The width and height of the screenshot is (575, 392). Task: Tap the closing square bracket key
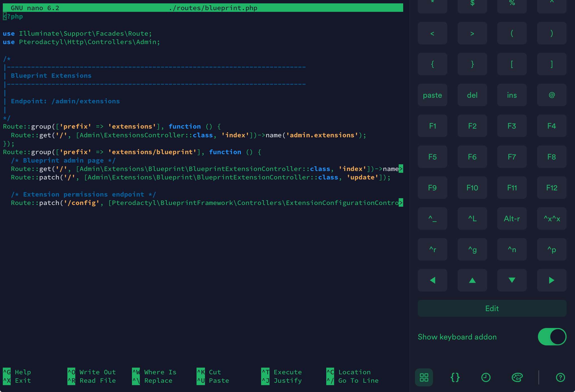pyautogui.click(x=552, y=64)
